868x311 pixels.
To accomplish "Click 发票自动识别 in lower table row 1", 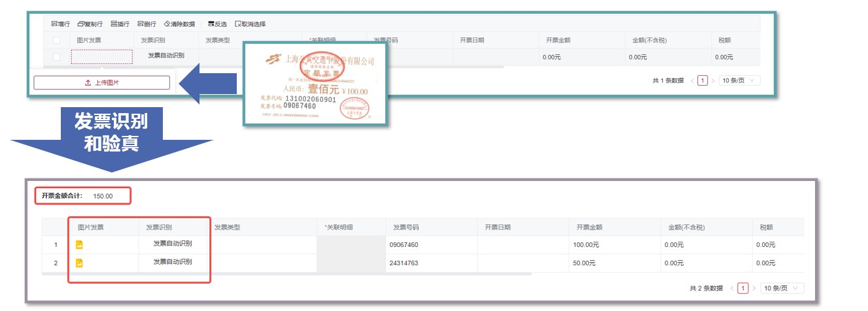I will pos(173,244).
